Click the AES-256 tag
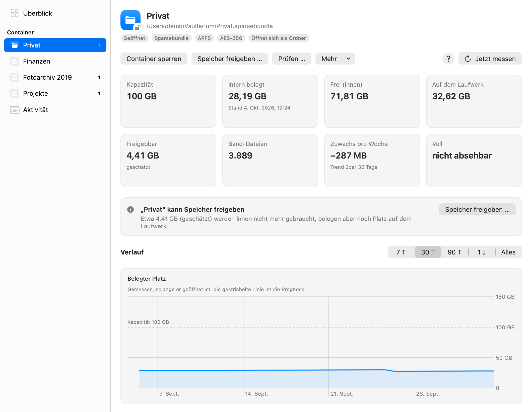Screen dimensions: 532x412 point(231,38)
